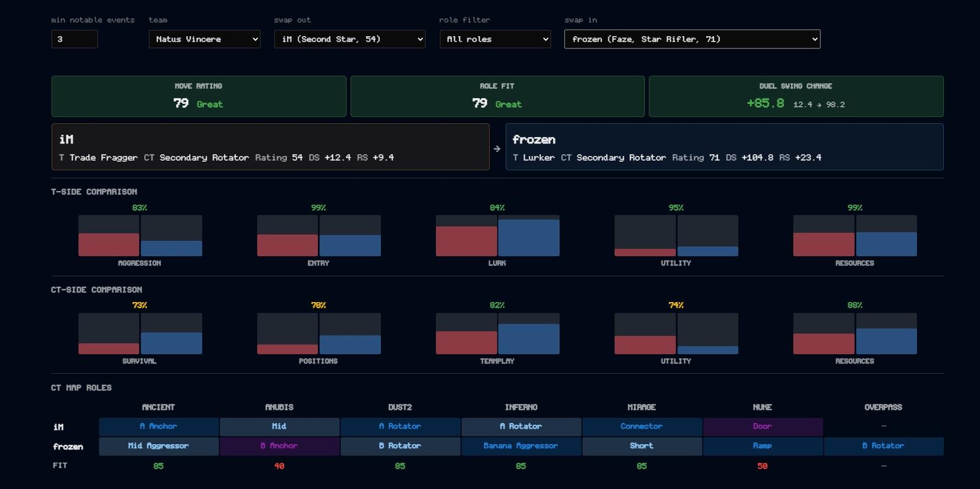Click the CT-side Survival comparison bars
The image size is (980, 489).
(140, 333)
